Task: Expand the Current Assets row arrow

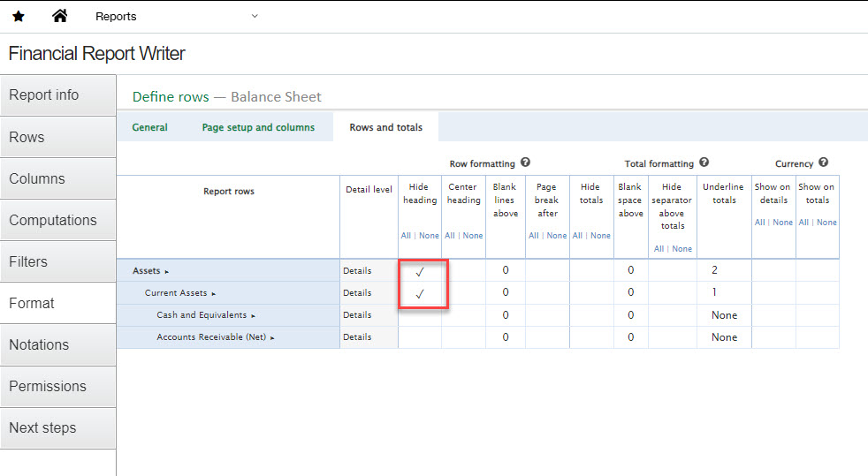Action: click(x=214, y=293)
